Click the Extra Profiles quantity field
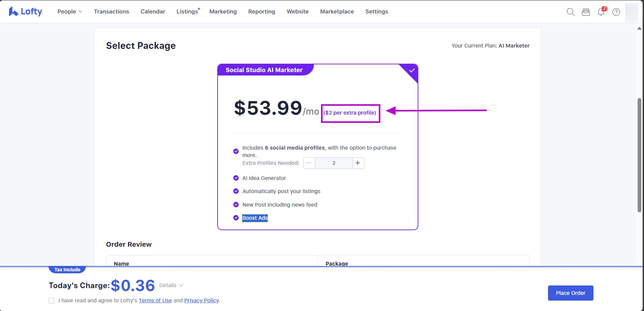Viewport: 644px width, 311px height. 334,163
